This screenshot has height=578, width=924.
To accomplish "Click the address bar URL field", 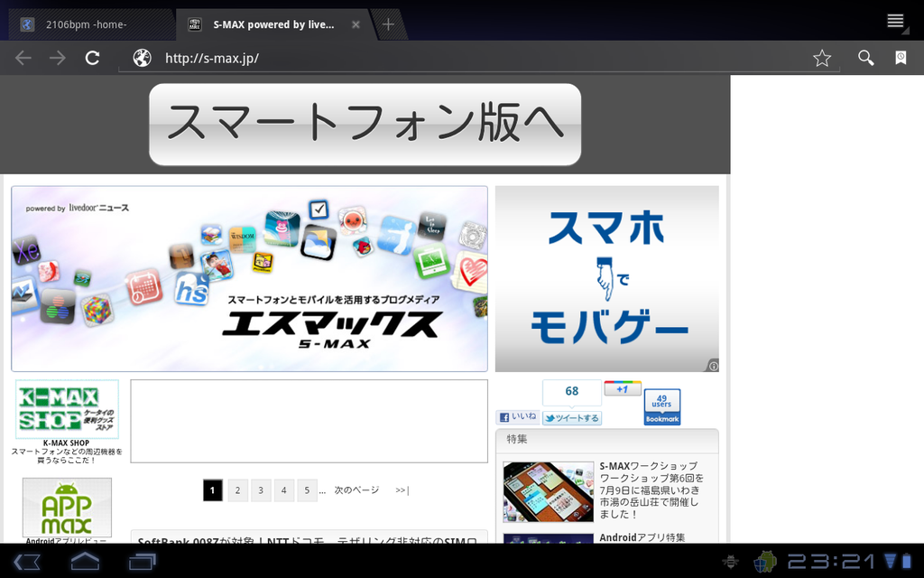I will [x=478, y=58].
